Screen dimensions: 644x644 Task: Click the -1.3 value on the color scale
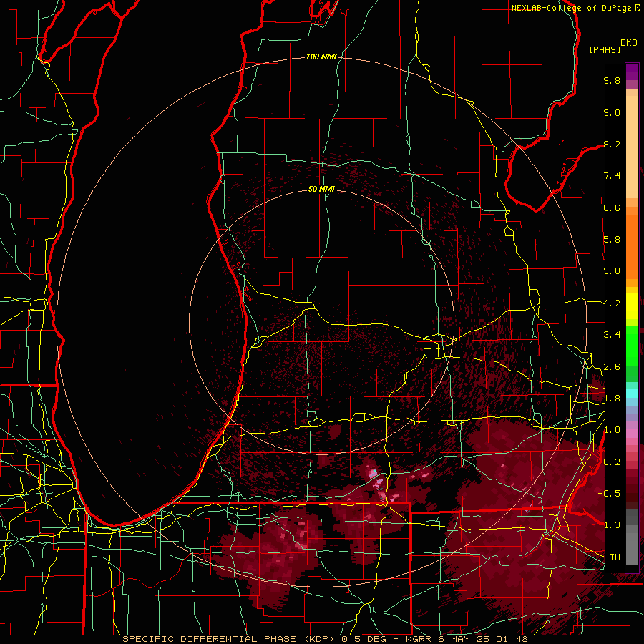click(610, 525)
